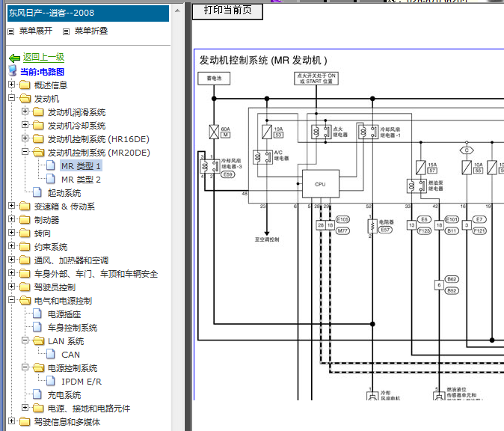Image resolution: width=504 pixels, height=431 pixels.
Task: Click the 东风日产--逍客--2008 header
Action: (88, 13)
